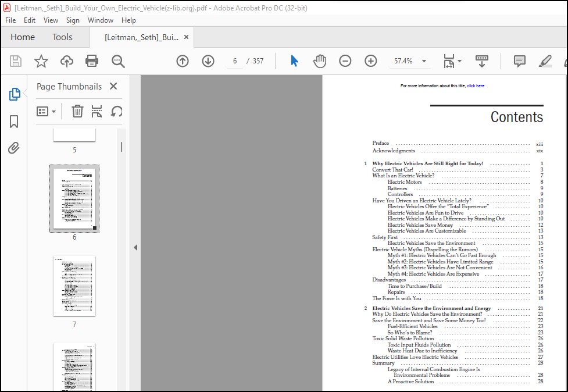Click the 'Preface' contents entry
Viewport: 568px width, 392px height.
click(380, 143)
